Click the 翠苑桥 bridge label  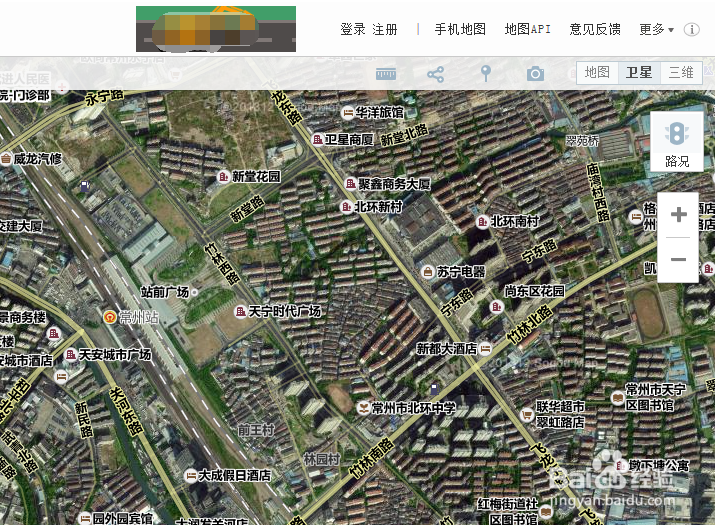582,140
